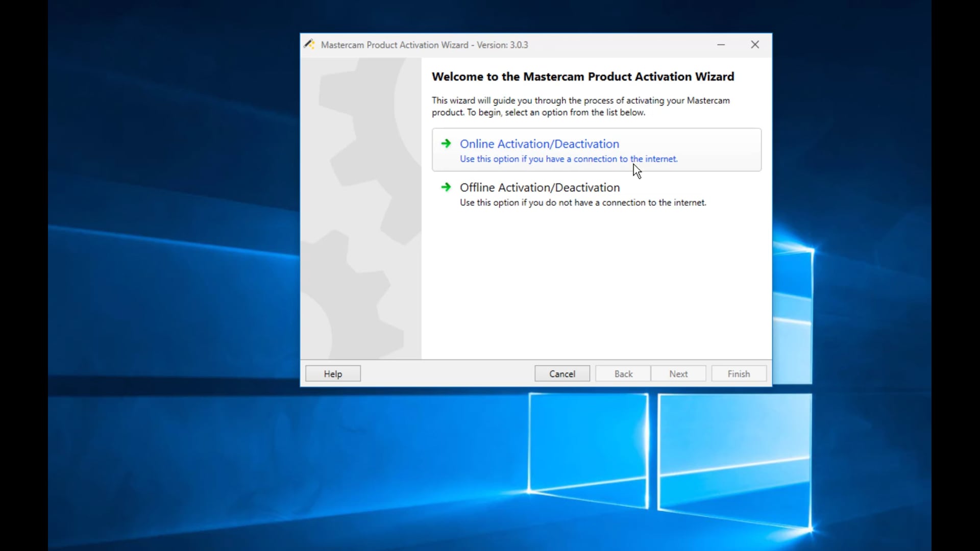Click the 'Welcome to the Mastercam Product Activation Wizard' heading
This screenshot has height=551, width=980.
583,77
